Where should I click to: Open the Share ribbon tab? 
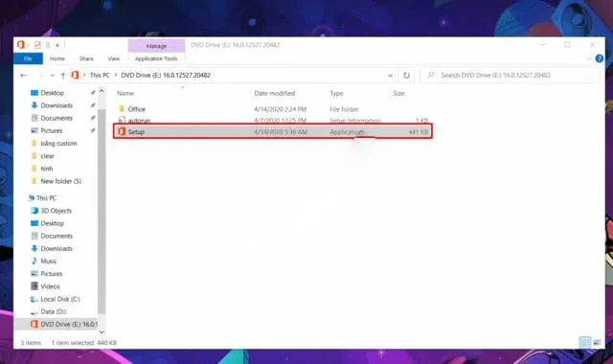point(86,58)
